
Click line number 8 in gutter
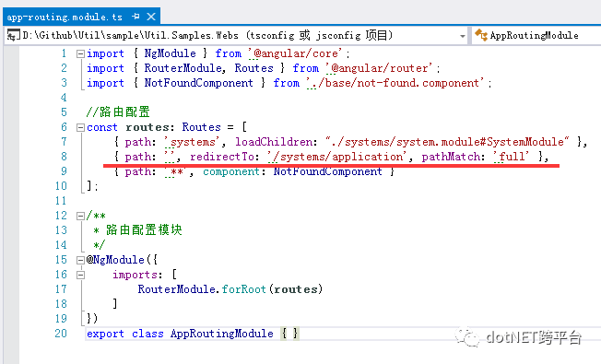[64, 157]
